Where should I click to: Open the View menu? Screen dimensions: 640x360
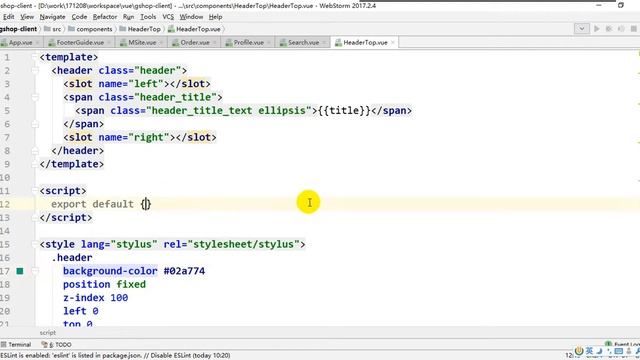click(27, 17)
